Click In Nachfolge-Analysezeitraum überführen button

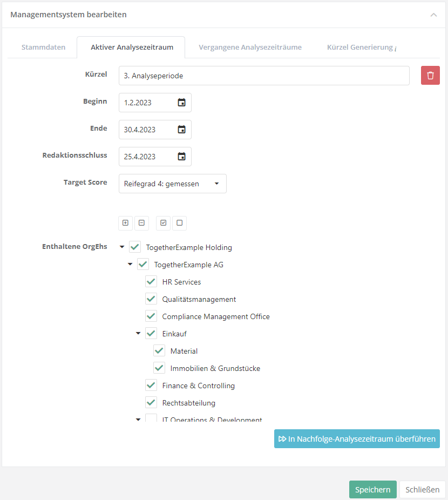click(x=357, y=439)
